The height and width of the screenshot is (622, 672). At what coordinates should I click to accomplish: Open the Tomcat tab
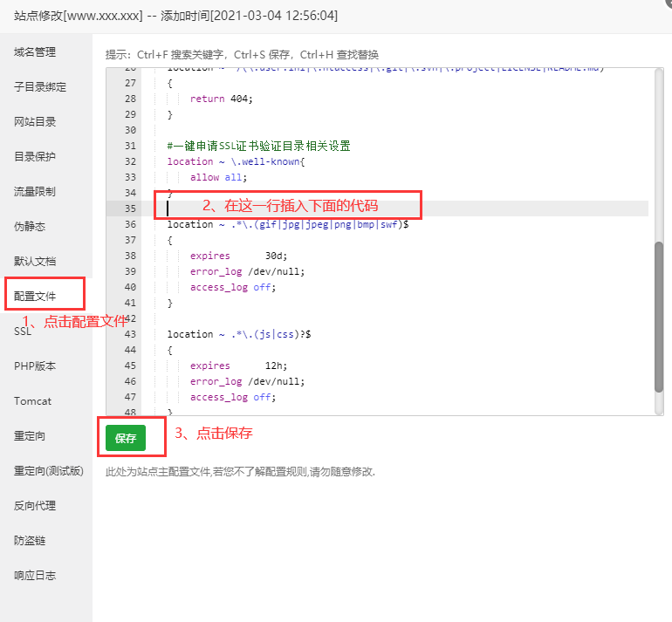point(32,401)
